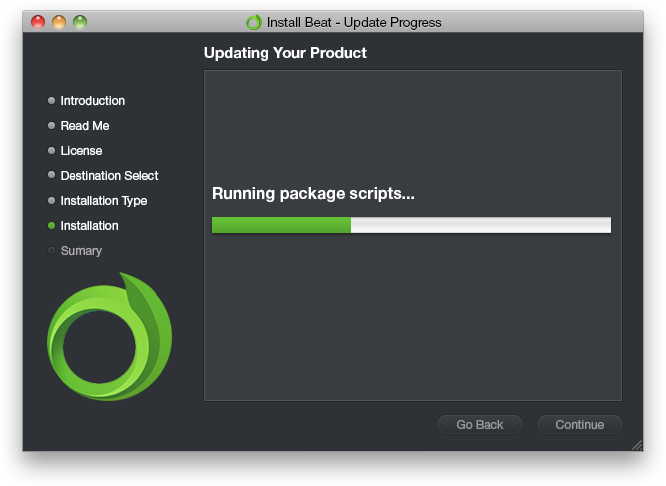Click the Installation Type step bullet
Viewport: 666px width, 486px height.
[x=52, y=201]
